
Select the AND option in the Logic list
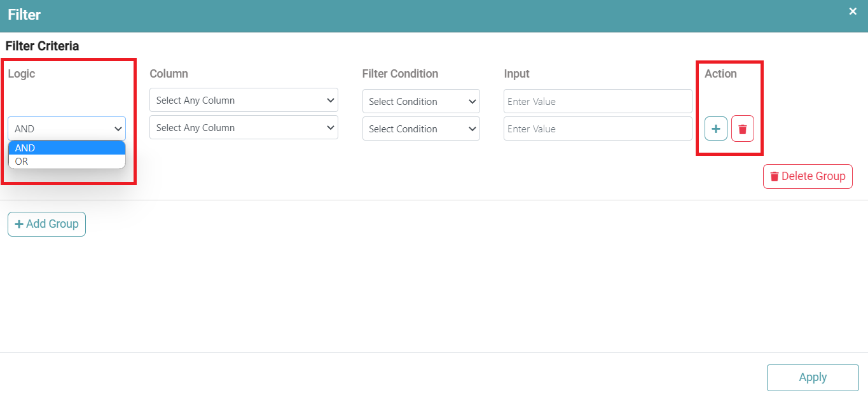click(x=67, y=148)
